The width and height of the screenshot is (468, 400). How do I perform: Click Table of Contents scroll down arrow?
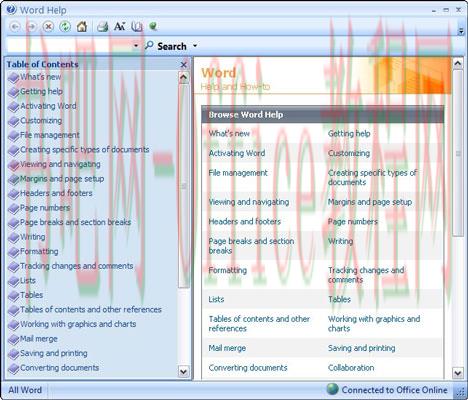click(184, 371)
